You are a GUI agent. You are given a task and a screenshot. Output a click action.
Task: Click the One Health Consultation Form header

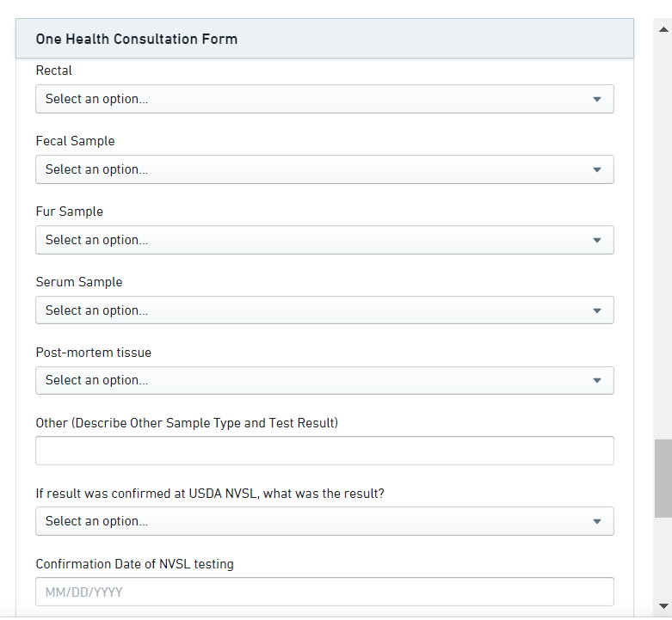point(137,39)
